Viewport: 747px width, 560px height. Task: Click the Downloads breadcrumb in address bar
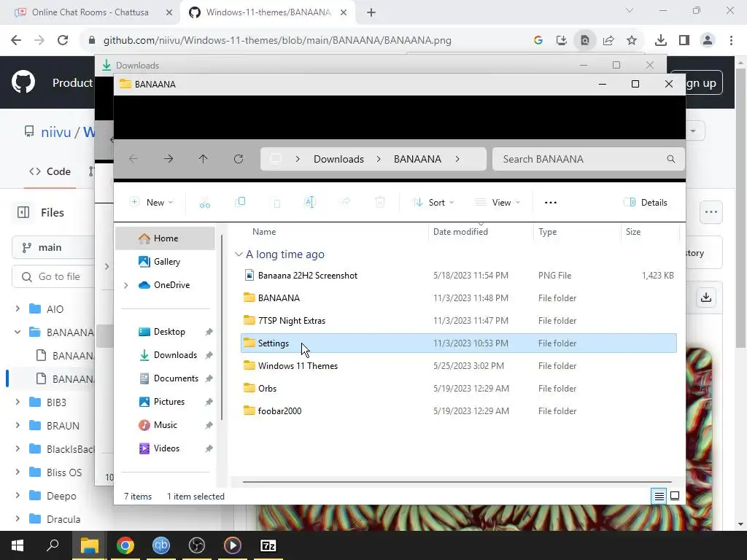(x=338, y=159)
